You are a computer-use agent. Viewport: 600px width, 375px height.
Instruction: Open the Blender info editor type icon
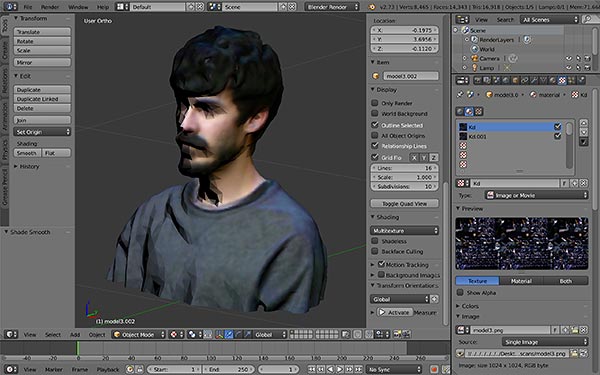click(10, 7)
